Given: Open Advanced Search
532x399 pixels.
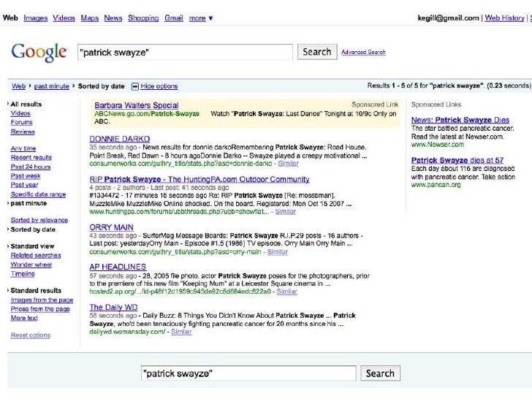Looking at the screenshot, I should (363, 53).
